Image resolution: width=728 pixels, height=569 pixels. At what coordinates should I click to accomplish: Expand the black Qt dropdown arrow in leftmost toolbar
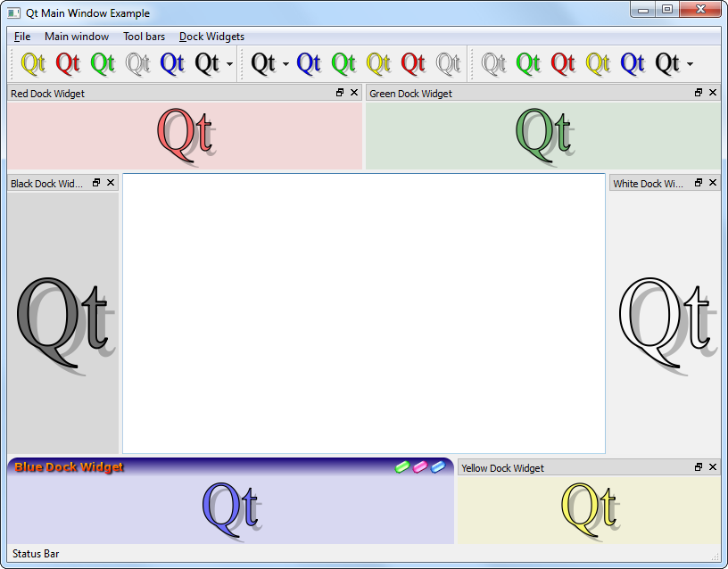(x=229, y=64)
